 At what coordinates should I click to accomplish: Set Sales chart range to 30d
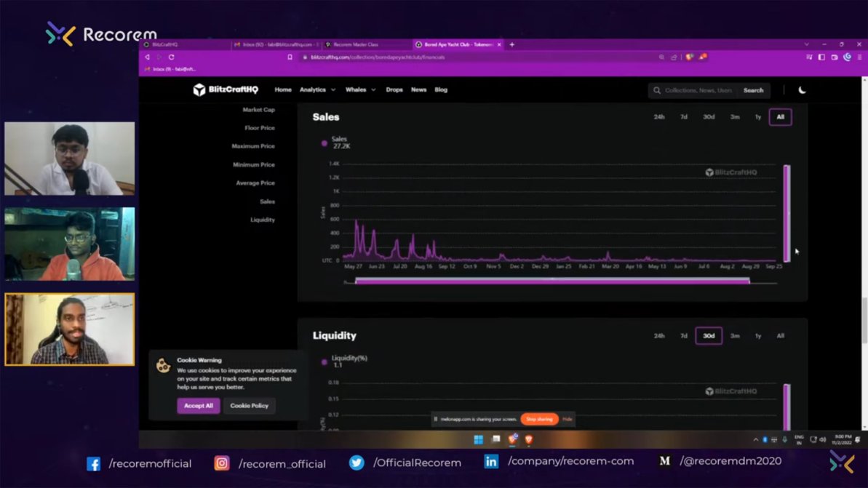[709, 117]
